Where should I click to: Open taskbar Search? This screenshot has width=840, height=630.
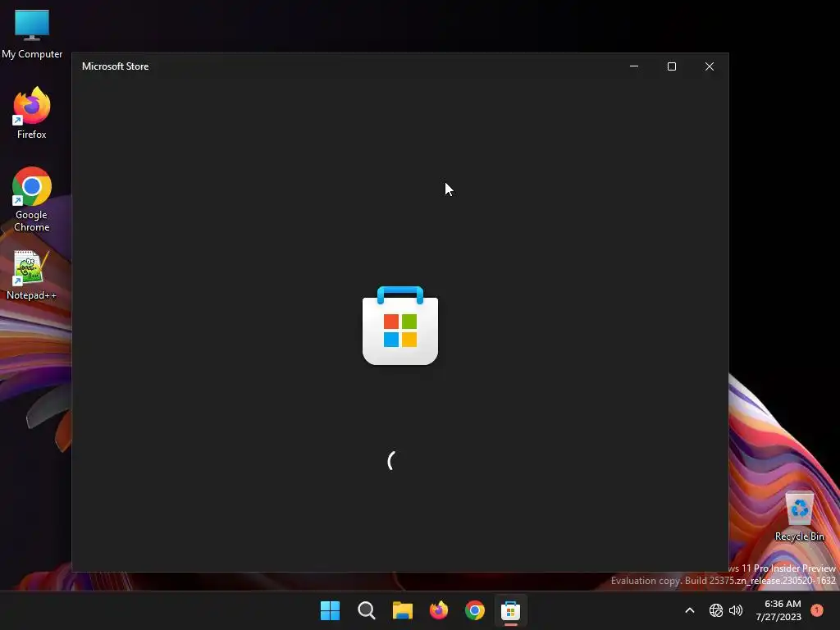click(367, 610)
